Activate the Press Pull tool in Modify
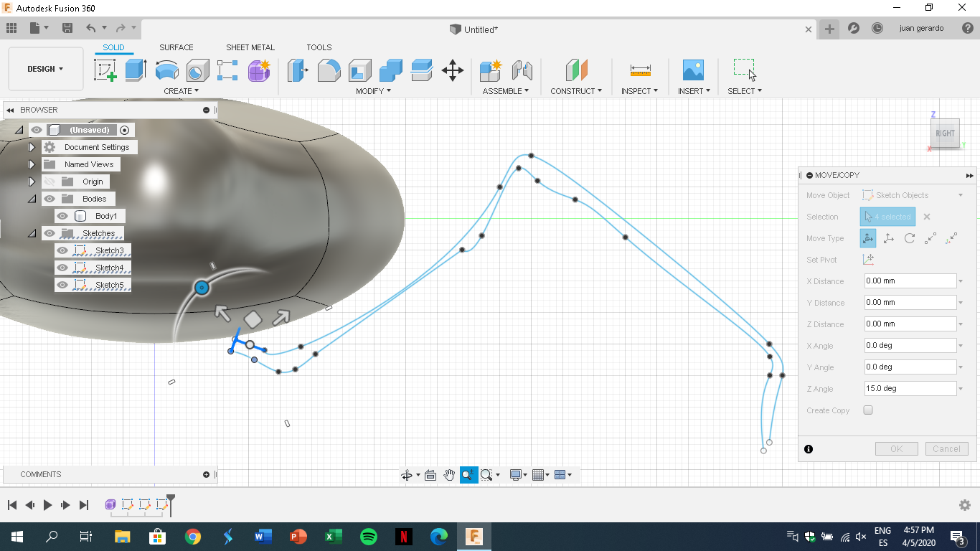 tap(298, 70)
